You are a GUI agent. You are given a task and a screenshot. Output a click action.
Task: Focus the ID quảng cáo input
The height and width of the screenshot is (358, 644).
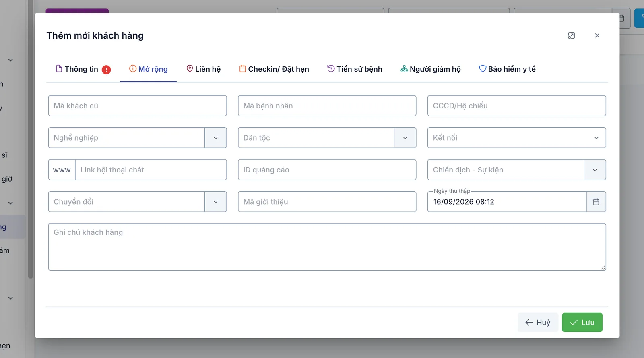[x=327, y=170]
